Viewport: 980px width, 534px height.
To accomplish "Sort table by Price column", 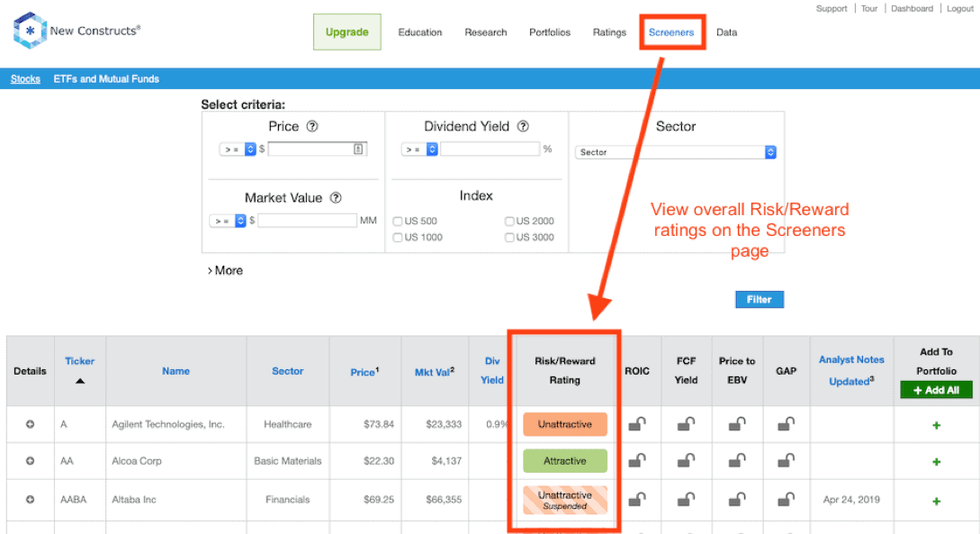I will pos(364,372).
